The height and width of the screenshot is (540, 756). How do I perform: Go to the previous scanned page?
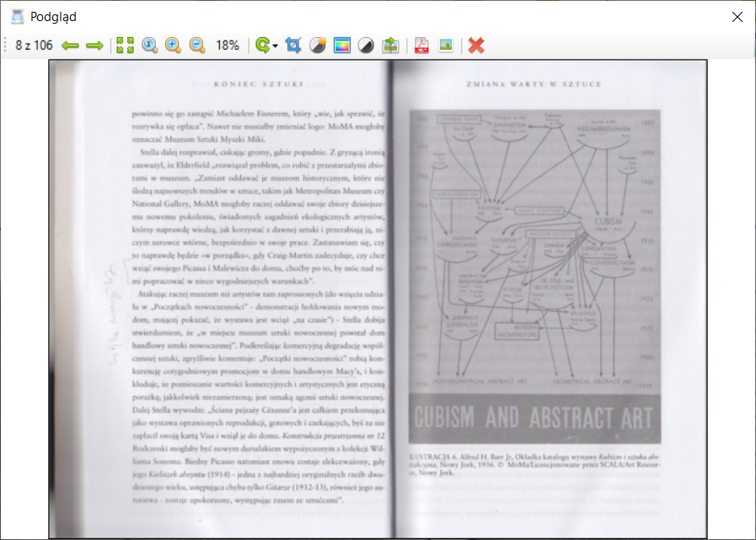[70, 45]
